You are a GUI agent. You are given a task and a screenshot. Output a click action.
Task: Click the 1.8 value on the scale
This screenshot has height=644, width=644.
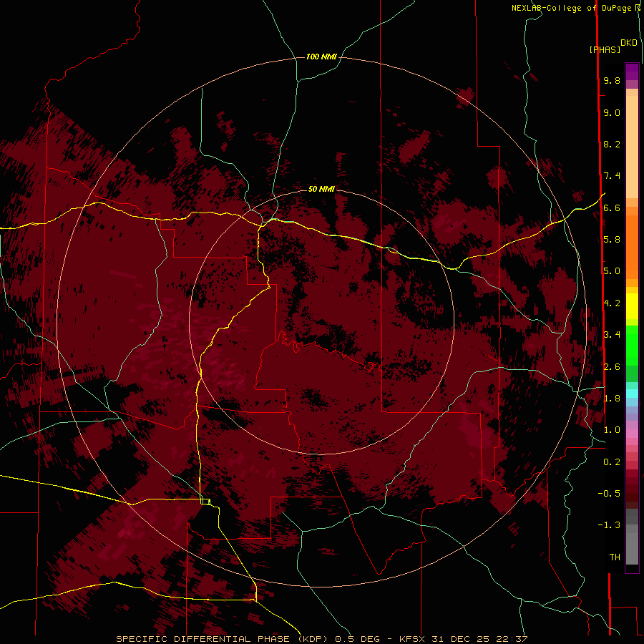612,399
